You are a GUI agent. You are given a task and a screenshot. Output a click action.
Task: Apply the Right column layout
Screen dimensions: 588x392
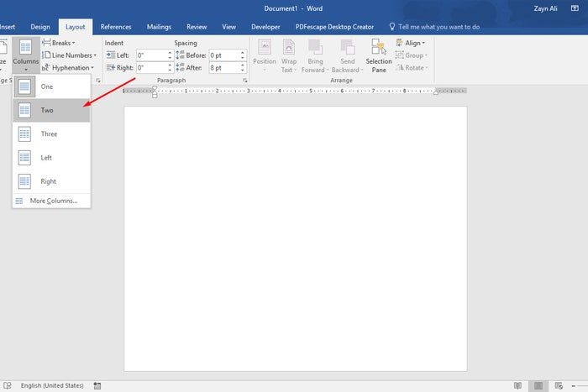48,180
